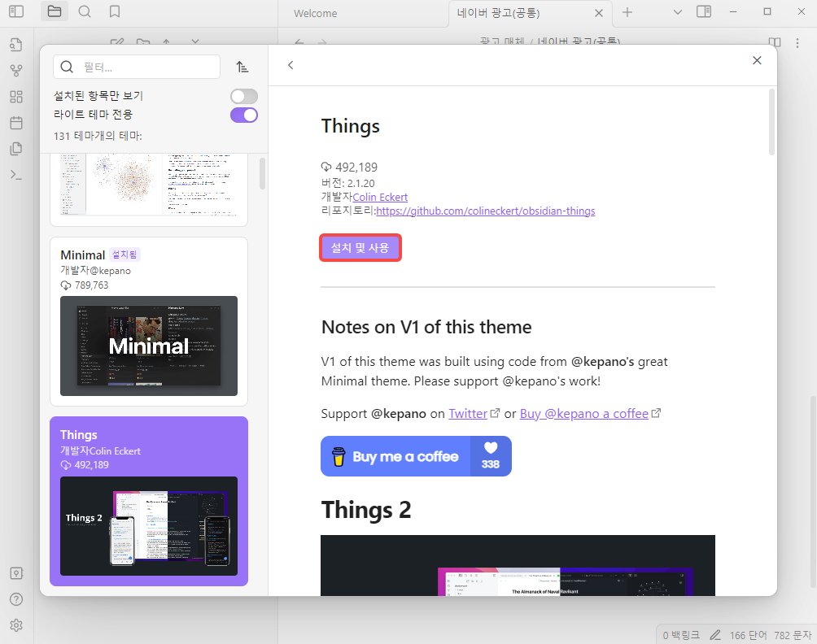The height and width of the screenshot is (644, 817).
Task: Click 0 백링크 in status bar
Action: click(681, 635)
